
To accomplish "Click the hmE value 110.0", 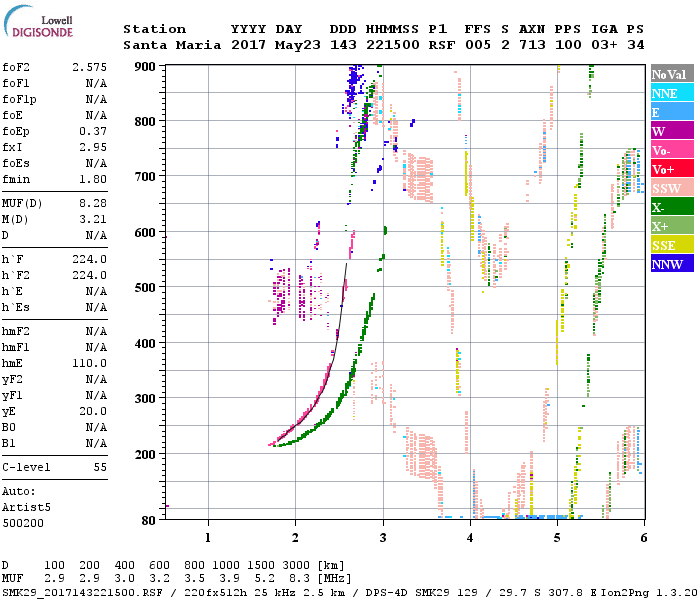I will coord(90,363).
